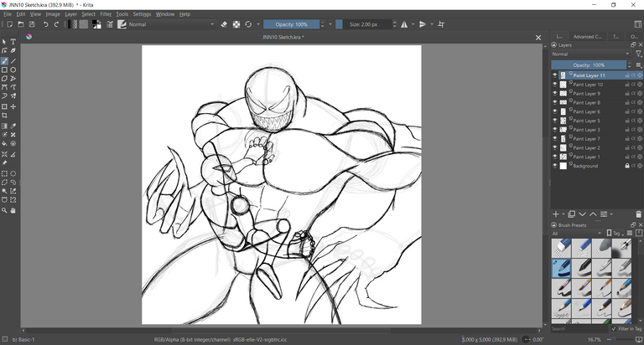This screenshot has width=644, height=345.
Task: Move layer down in stack
Action: [583, 214]
